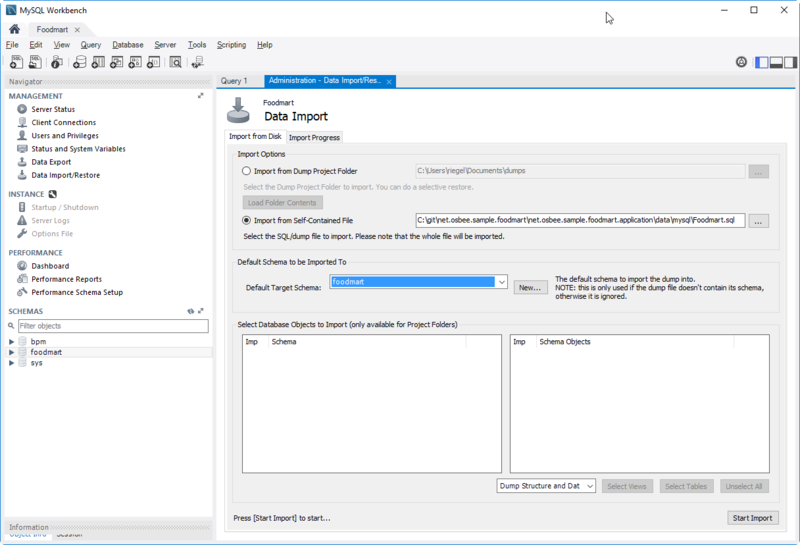Expand the foodmart schema
The height and width of the screenshot is (545, 800).
11,353
